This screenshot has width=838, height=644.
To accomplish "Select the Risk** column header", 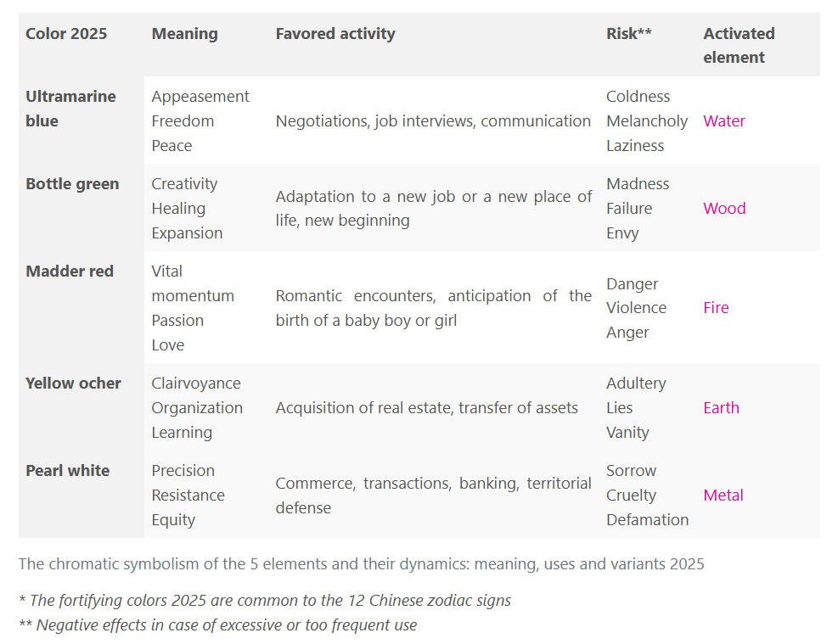I will [628, 34].
